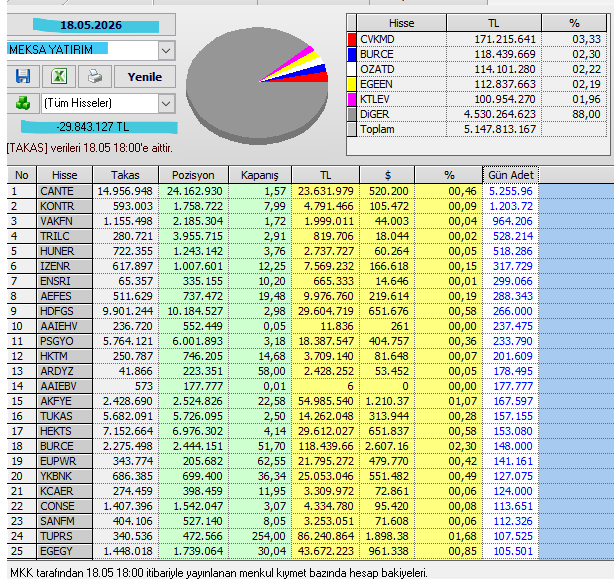
Task: Select the EUPWR stock cell
Action: pyautogui.click(x=65, y=461)
